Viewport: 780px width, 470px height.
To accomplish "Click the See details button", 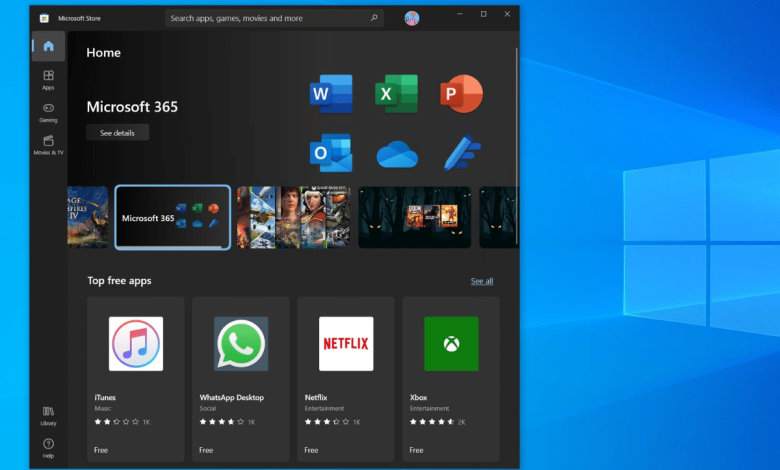I will [x=117, y=133].
